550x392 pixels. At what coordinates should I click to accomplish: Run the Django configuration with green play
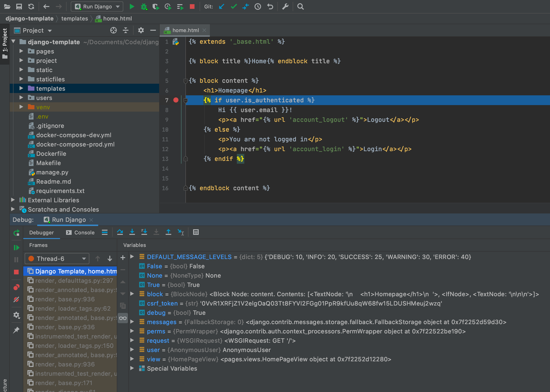[x=132, y=7]
